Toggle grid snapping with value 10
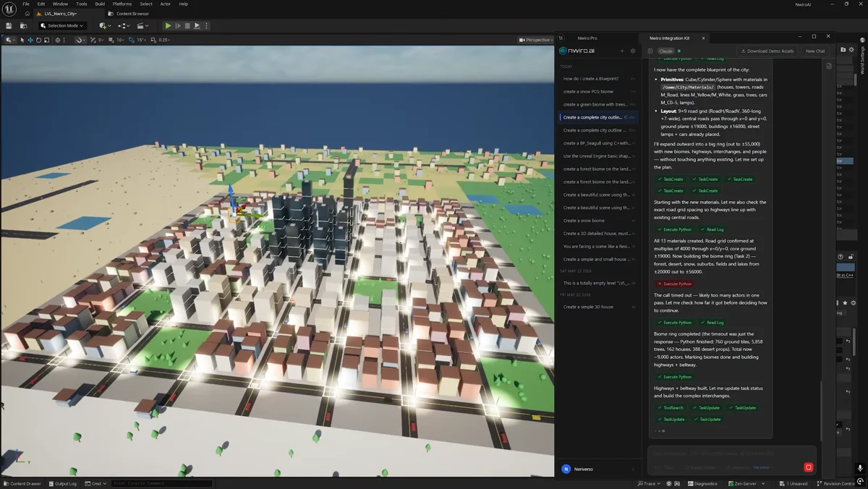This screenshot has width=868, height=489. pyautogui.click(x=116, y=40)
